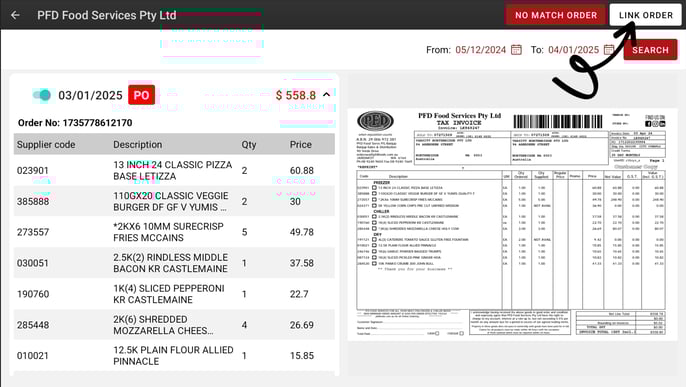The width and height of the screenshot is (686, 387).
Task: Click PFD Food Services Pty Ltd title
Action: click(106, 15)
